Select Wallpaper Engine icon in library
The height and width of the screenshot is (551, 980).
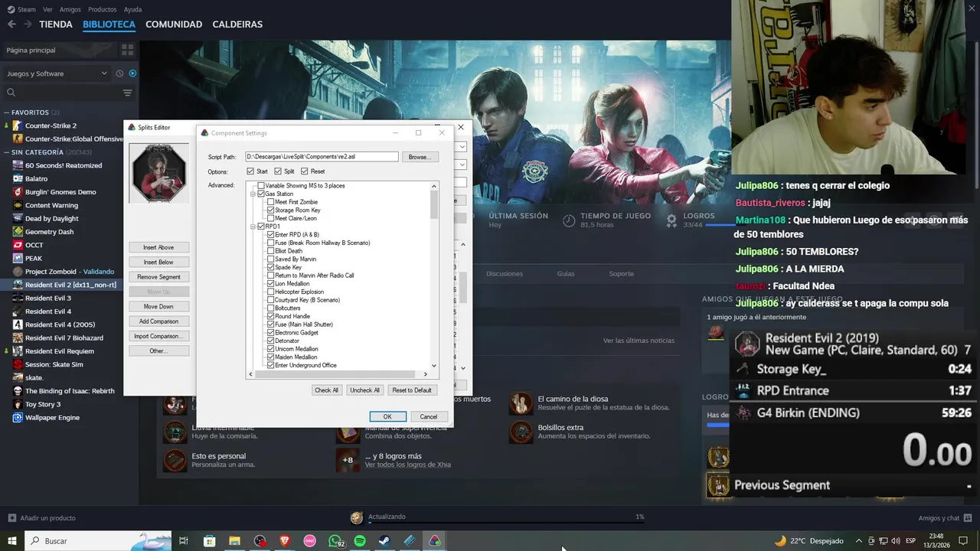click(x=18, y=418)
